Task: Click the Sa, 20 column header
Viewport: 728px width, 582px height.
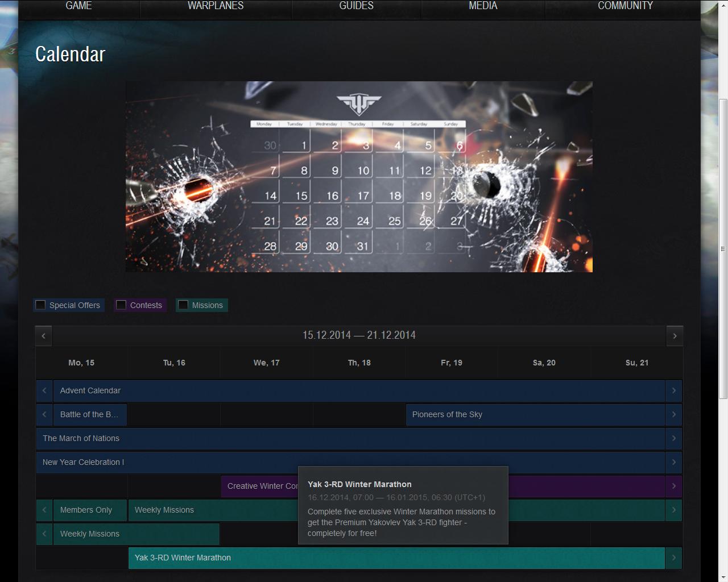Action: pyautogui.click(x=544, y=363)
